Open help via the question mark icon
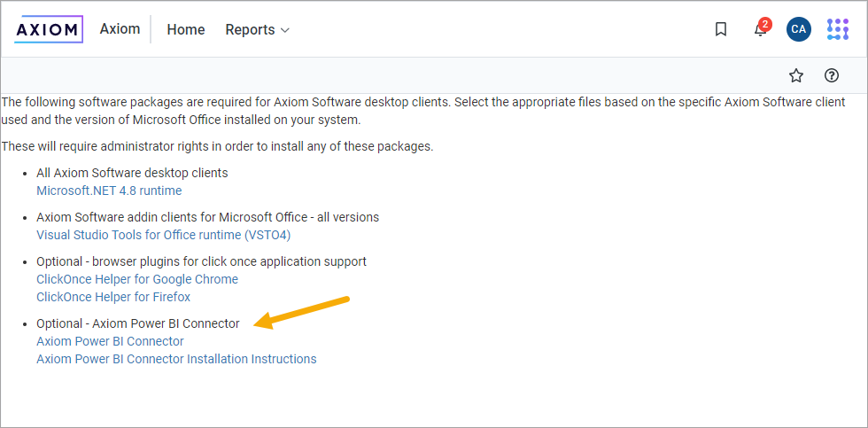This screenshot has width=868, height=428. tap(832, 75)
